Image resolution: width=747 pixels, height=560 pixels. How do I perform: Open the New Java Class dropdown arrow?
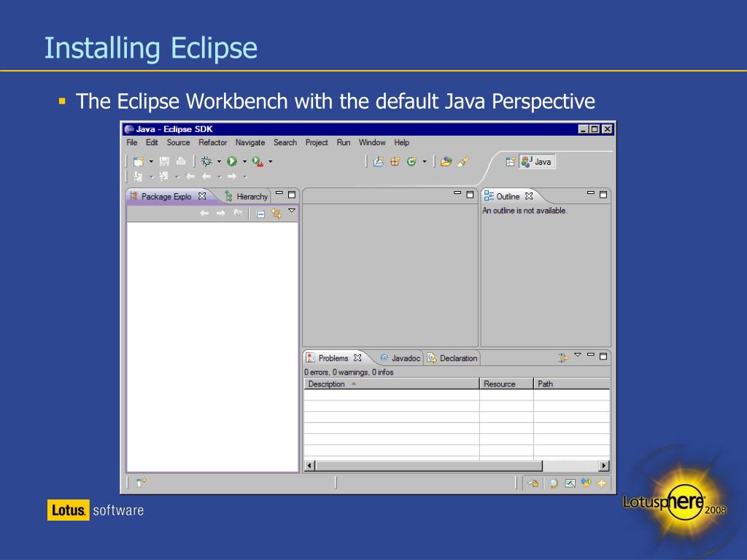coord(424,162)
